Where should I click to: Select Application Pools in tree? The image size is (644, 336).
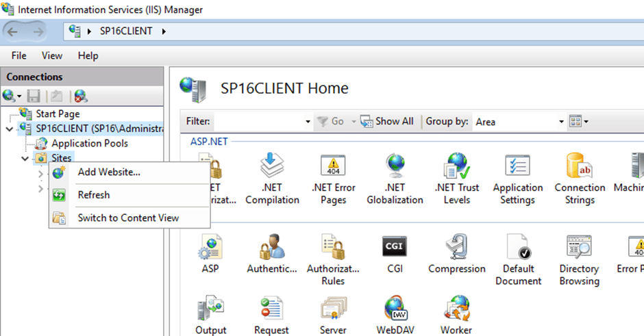pos(90,144)
